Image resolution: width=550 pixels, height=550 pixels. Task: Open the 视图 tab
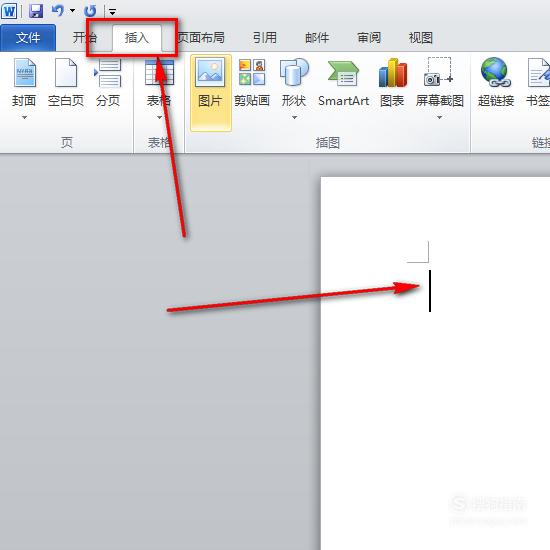[x=421, y=38]
